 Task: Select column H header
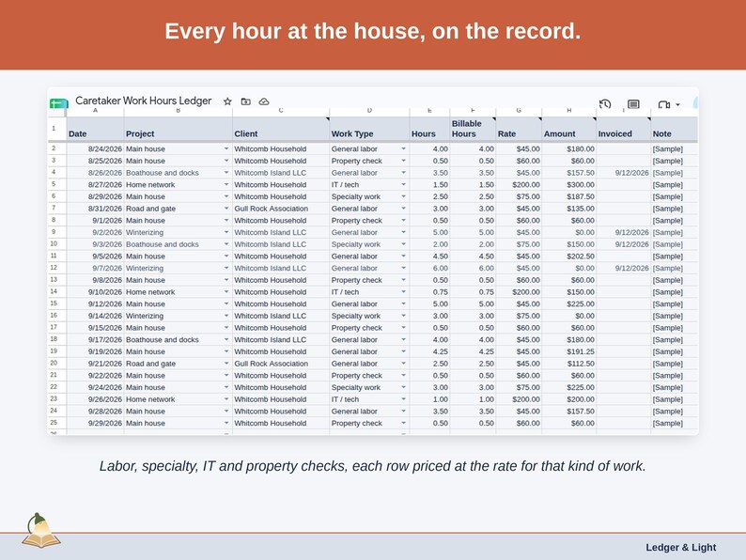coord(569,111)
